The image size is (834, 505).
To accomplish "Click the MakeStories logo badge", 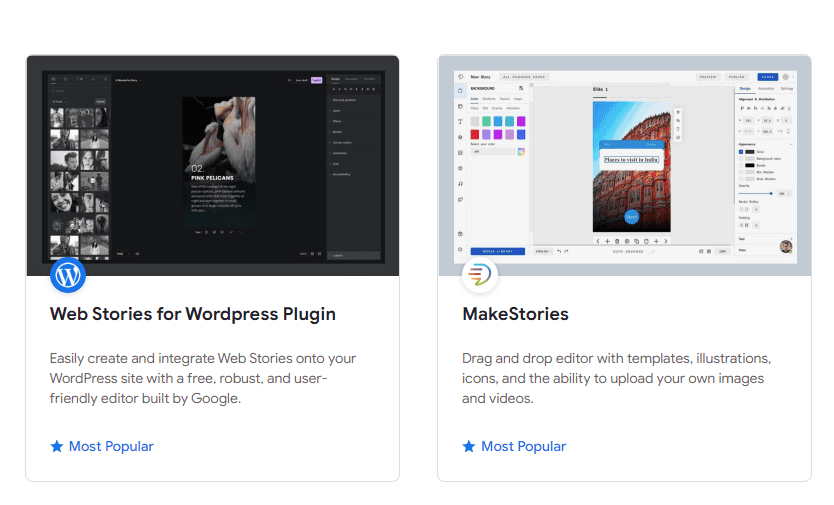I will [x=480, y=275].
